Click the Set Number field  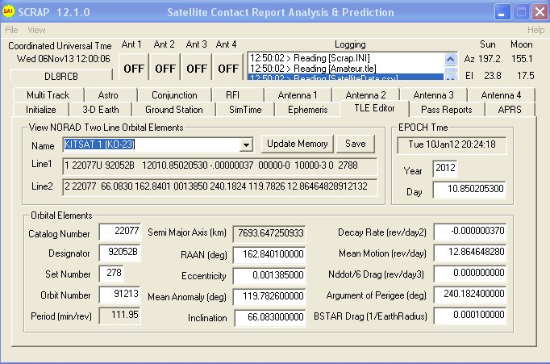point(111,273)
